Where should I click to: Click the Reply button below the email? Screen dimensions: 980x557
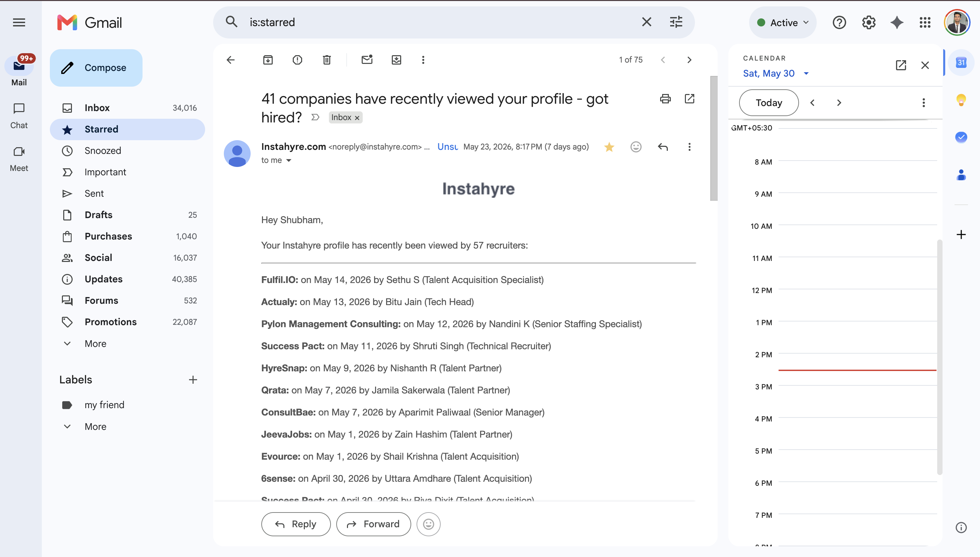pyautogui.click(x=296, y=524)
